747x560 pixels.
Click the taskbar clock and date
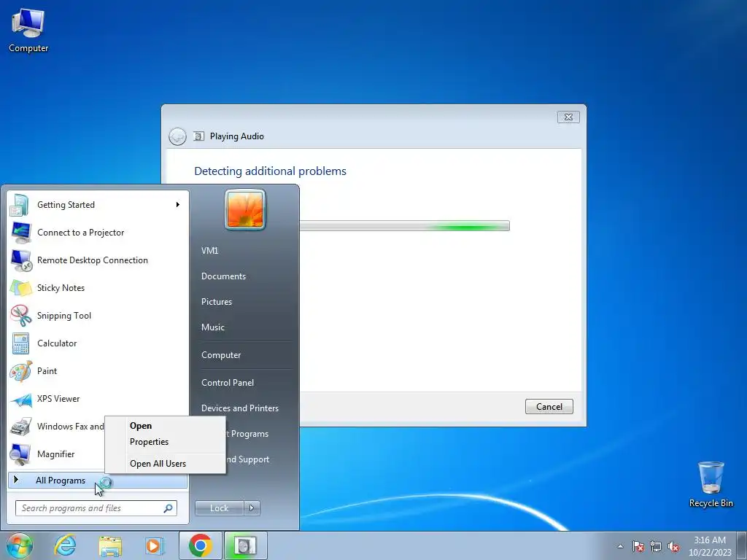(709, 546)
